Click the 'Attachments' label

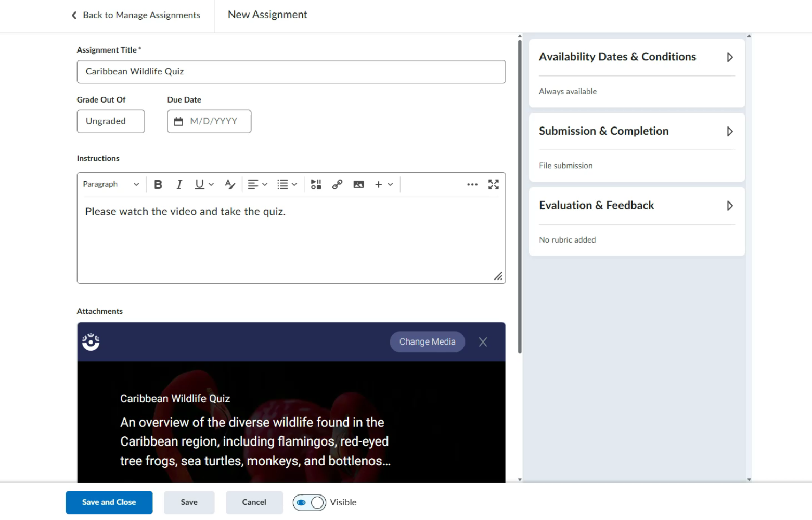point(100,311)
